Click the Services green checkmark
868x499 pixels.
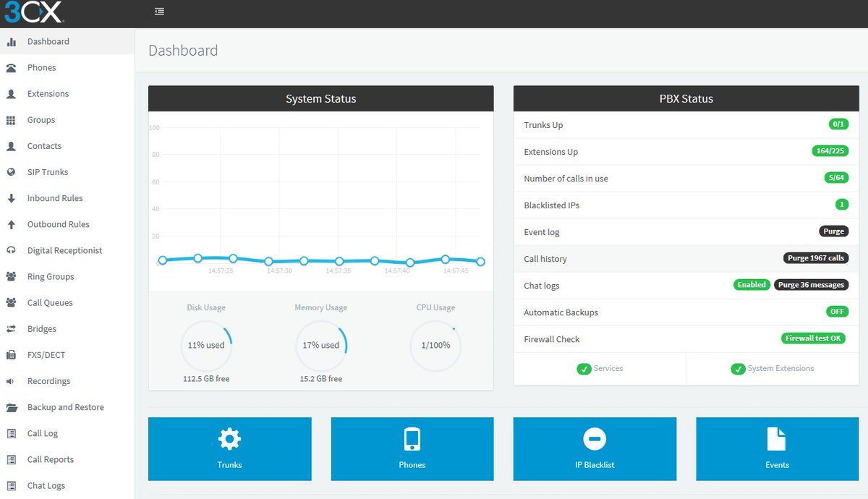(x=584, y=369)
